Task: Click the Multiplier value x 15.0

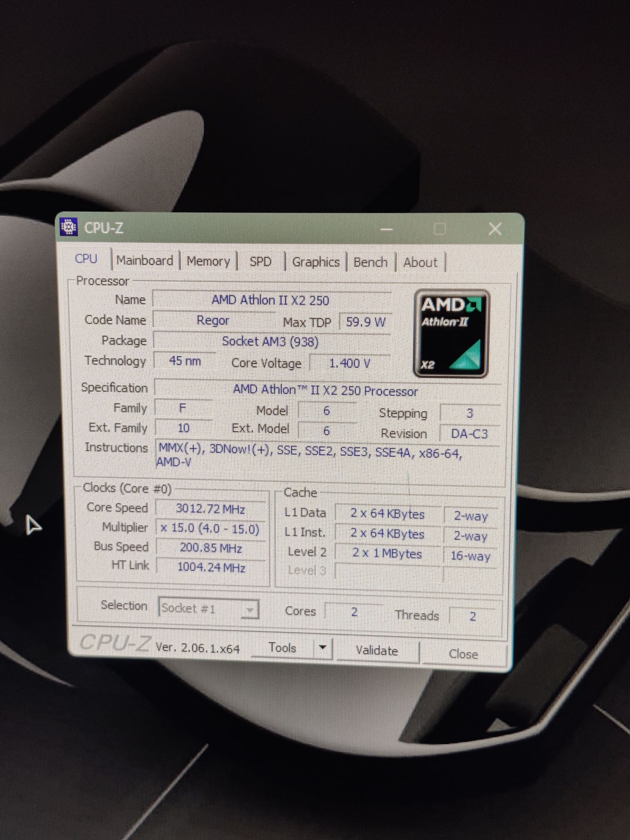Action: pos(211,528)
